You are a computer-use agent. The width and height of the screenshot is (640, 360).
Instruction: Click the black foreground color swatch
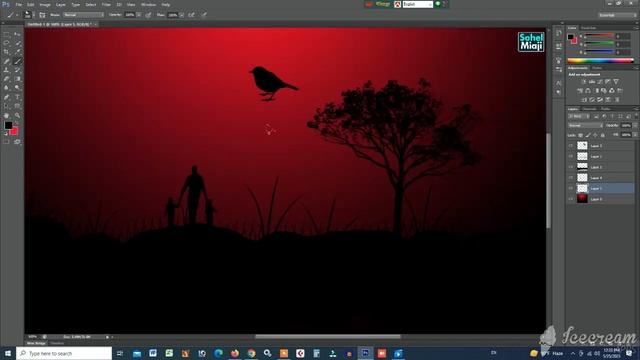coord(8,125)
